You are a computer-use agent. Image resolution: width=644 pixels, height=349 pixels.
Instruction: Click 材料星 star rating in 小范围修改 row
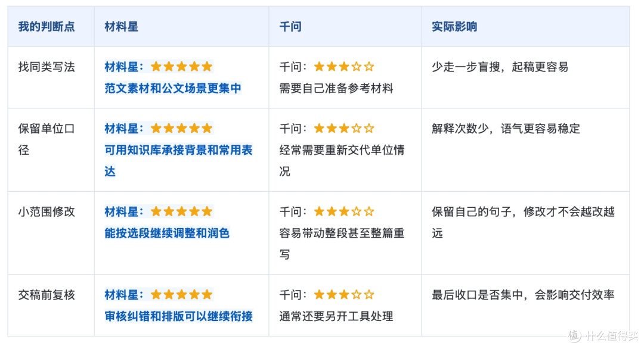[181, 211]
